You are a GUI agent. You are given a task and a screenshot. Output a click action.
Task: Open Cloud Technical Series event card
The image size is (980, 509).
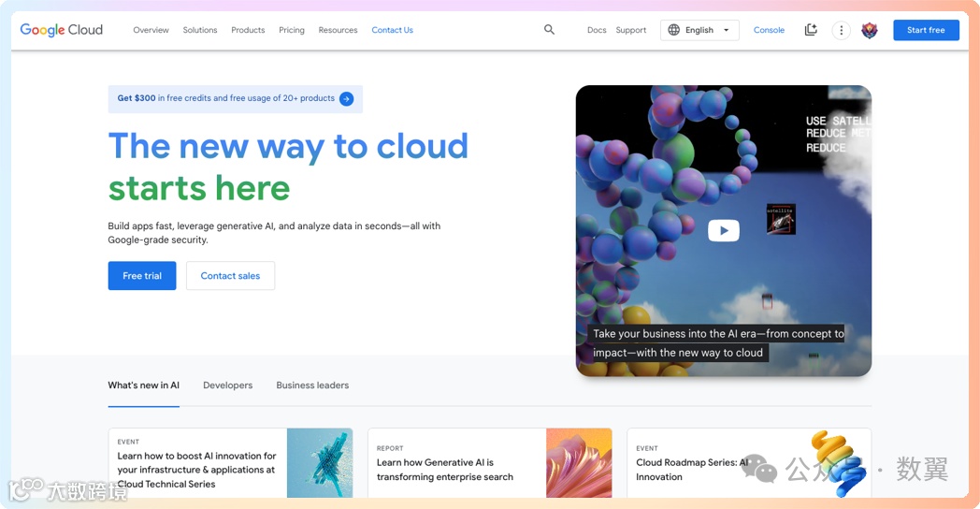tap(231, 463)
